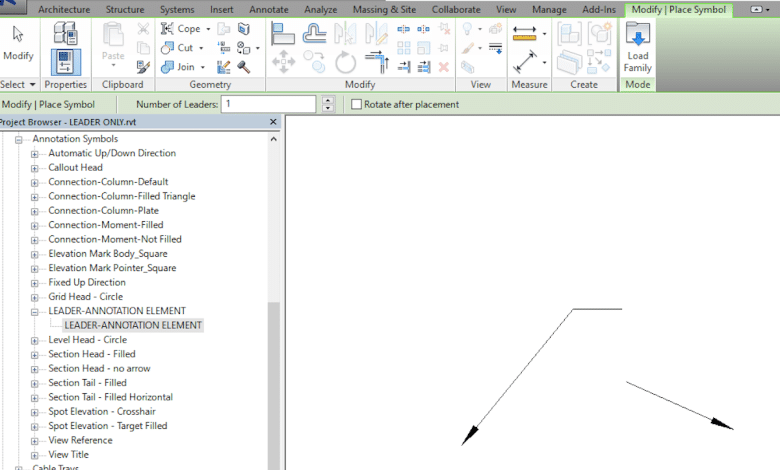Screen dimensions: 780x470
Task: Select the Aligned Dimension tool
Action: [x=525, y=62]
